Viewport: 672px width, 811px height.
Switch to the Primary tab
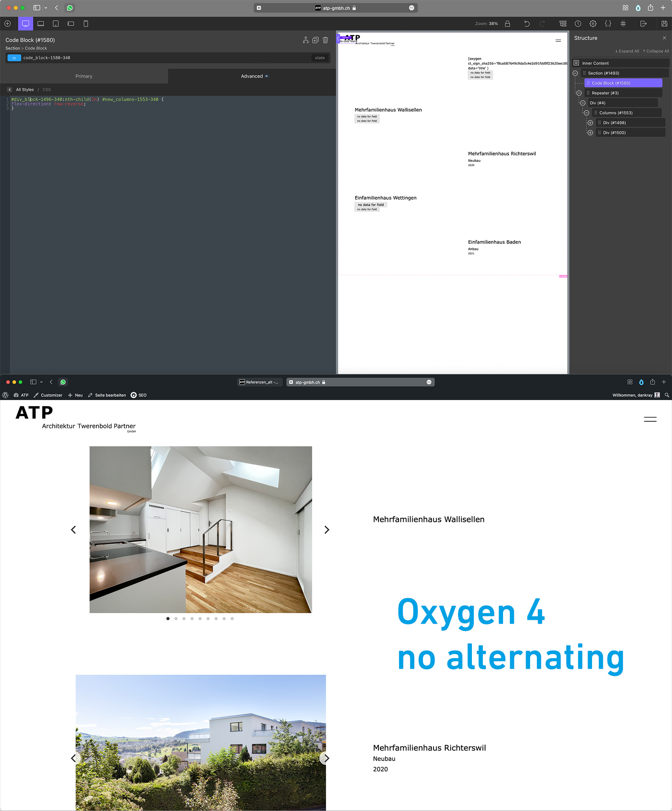[x=84, y=76]
